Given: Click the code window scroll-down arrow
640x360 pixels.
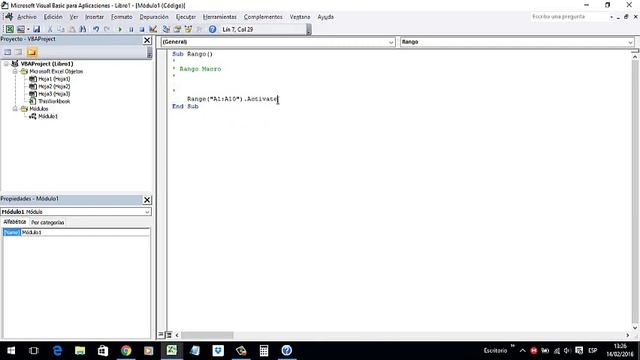Looking at the screenshot, I should click(x=635, y=327).
